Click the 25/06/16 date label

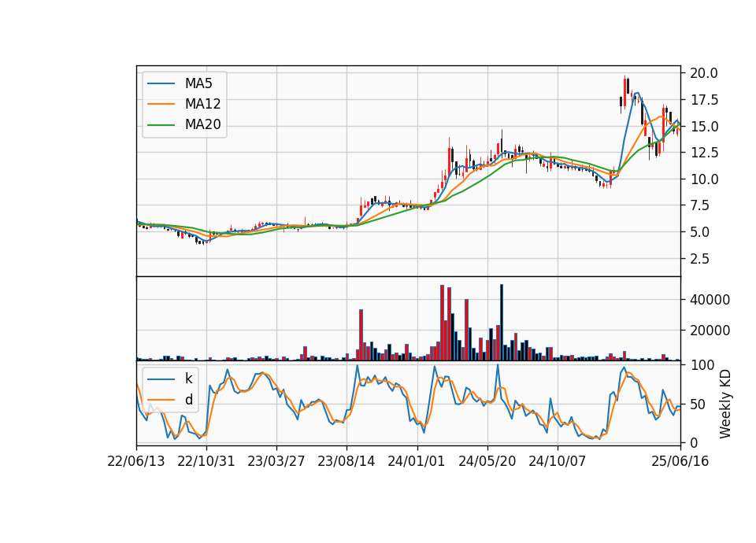(680, 461)
